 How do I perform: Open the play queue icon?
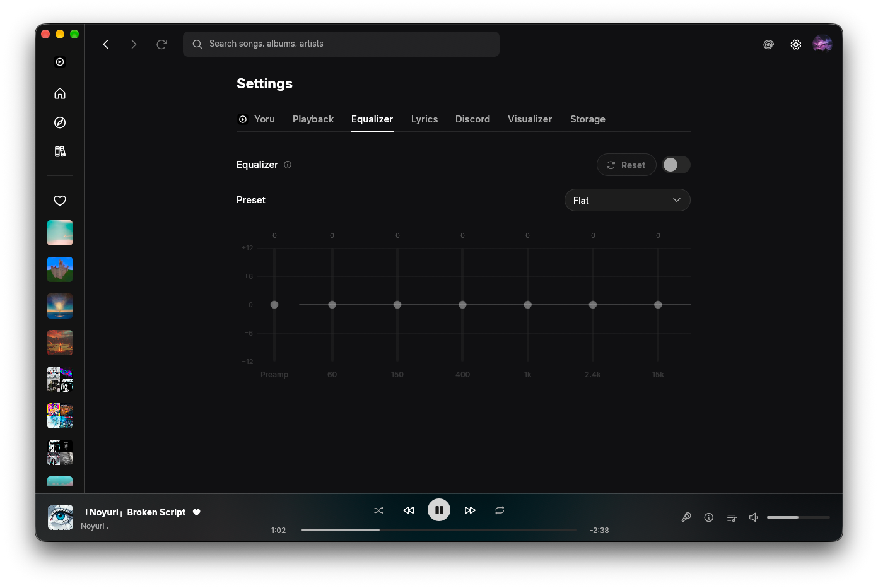pos(732,517)
